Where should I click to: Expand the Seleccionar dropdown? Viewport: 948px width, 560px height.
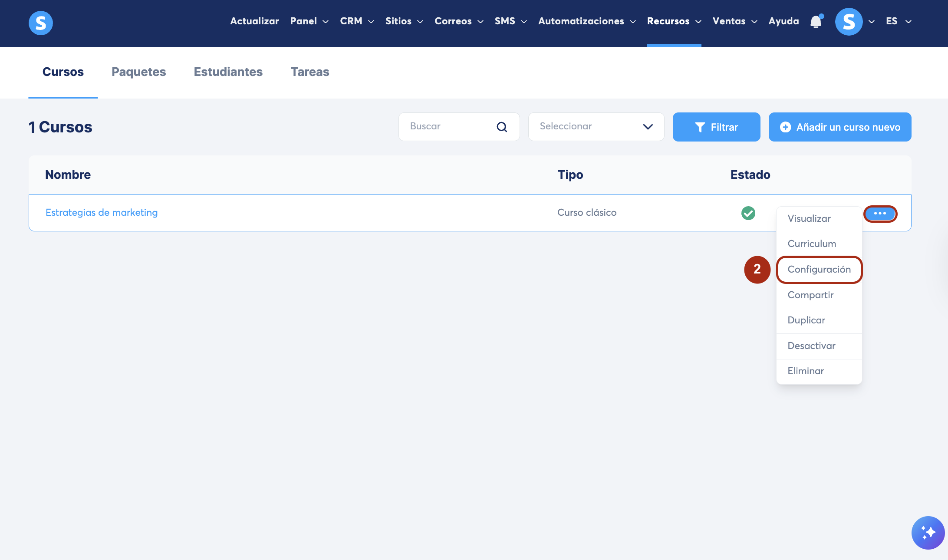pyautogui.click(x=596, y=127)
